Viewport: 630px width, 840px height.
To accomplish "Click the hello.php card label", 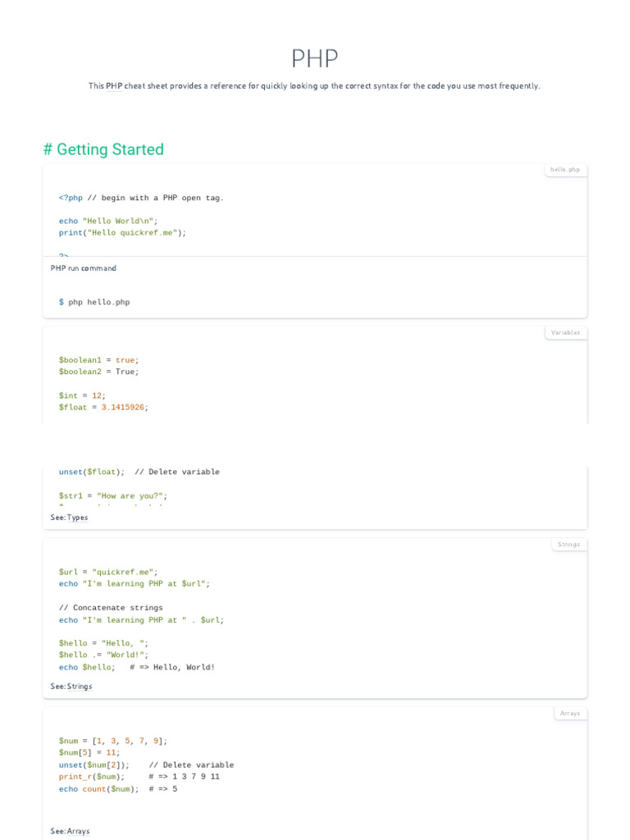I will 565,170.
